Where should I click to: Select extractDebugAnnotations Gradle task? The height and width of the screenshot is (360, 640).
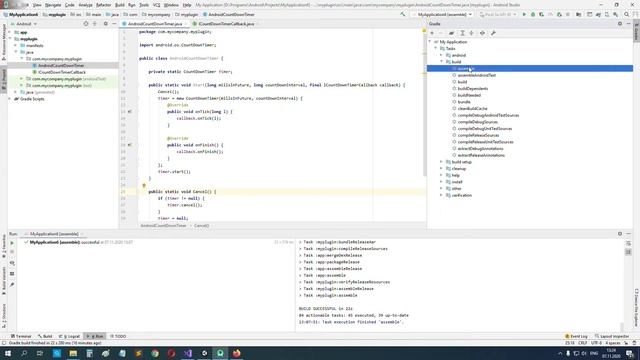click(480, 149)
